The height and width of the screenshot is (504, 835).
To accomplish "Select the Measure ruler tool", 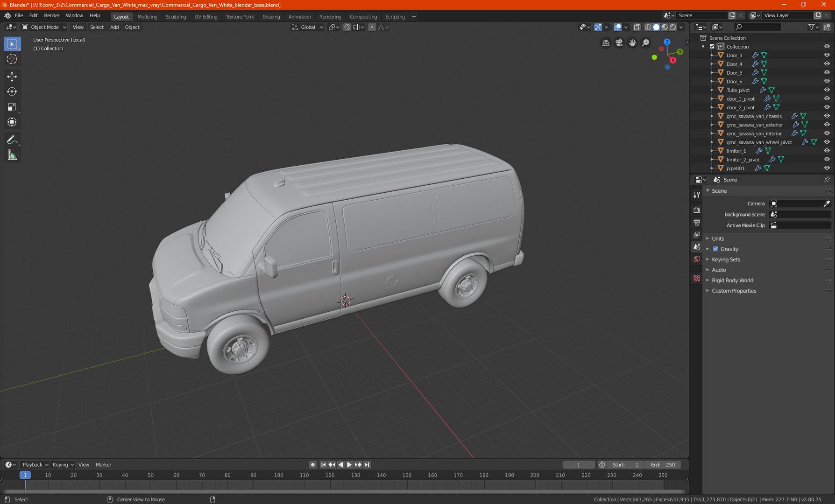I will (x=12, y=155).
